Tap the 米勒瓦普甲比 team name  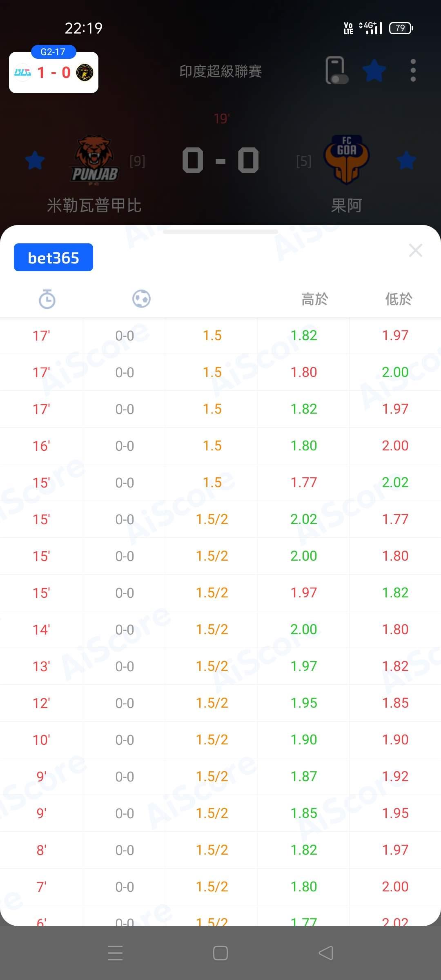point(94,205)
